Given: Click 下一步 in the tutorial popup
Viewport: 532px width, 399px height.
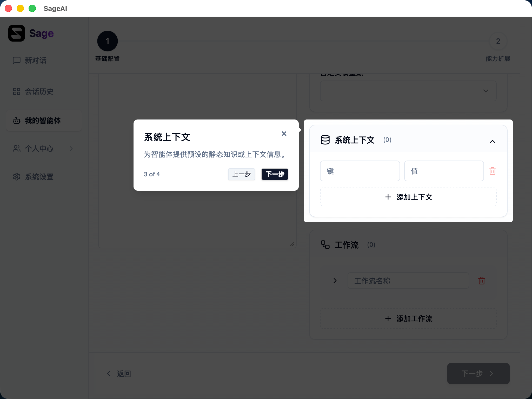Looking at the screenshot, I should (x=275, y=174).
